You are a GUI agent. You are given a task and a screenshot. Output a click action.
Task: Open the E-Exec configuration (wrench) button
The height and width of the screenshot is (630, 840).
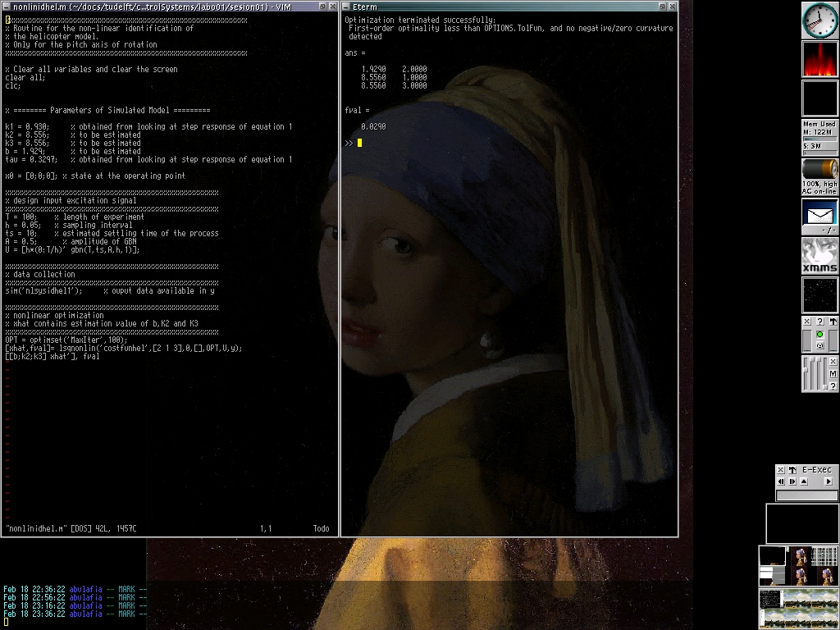tap(792, 470)
